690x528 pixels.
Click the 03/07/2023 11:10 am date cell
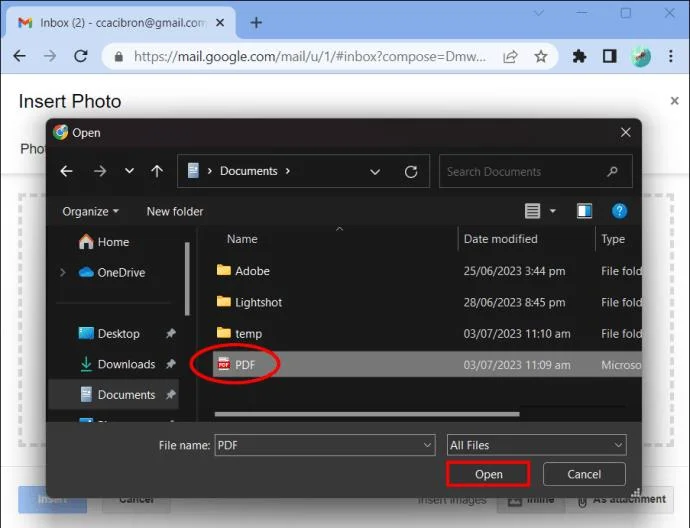click(x=517, y=334)
